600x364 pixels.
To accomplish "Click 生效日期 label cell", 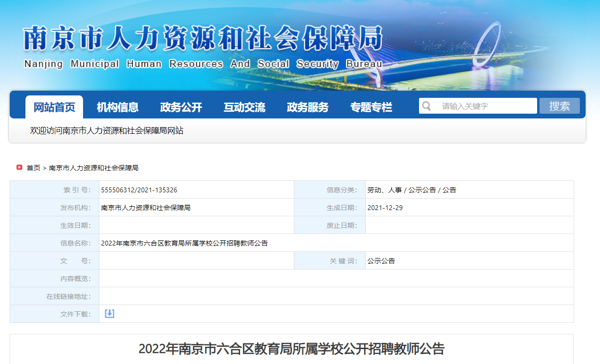I will [x=55, y=225].
